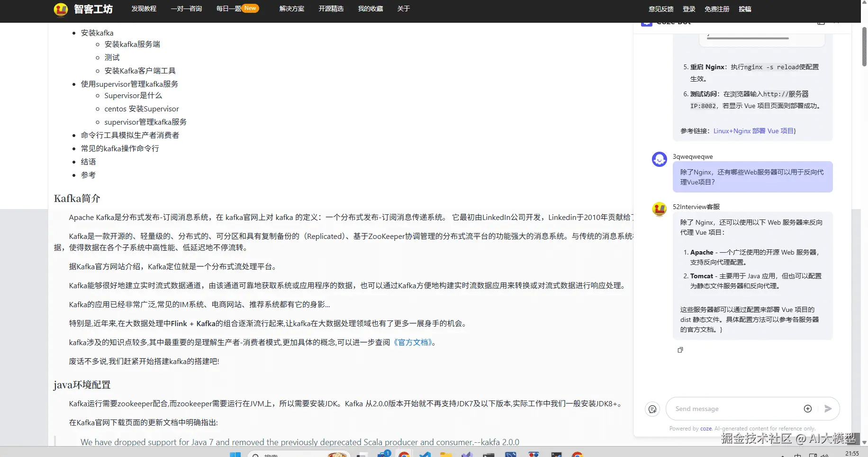Screen dimensions: 868x457
Task: Open Visual Studio from the taskbar
Action: (467, 455)
